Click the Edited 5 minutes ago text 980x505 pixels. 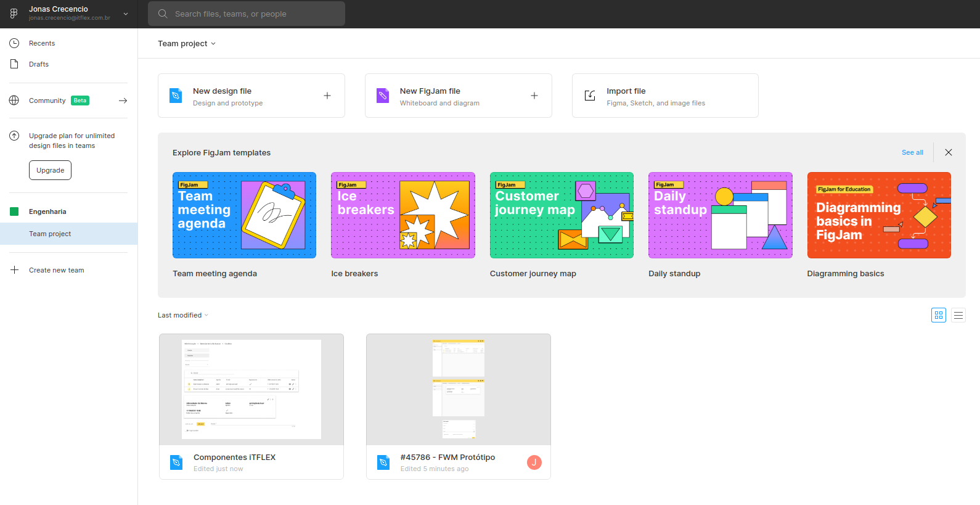[x=435, y=469]
